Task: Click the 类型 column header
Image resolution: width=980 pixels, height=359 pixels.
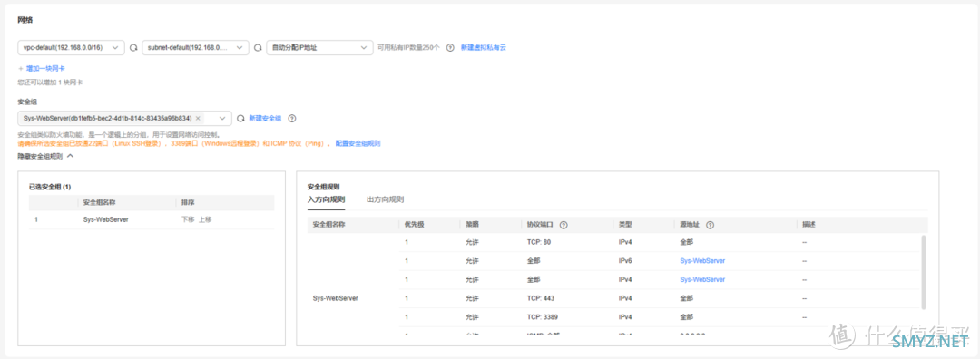Action: (x=625, y=225)
